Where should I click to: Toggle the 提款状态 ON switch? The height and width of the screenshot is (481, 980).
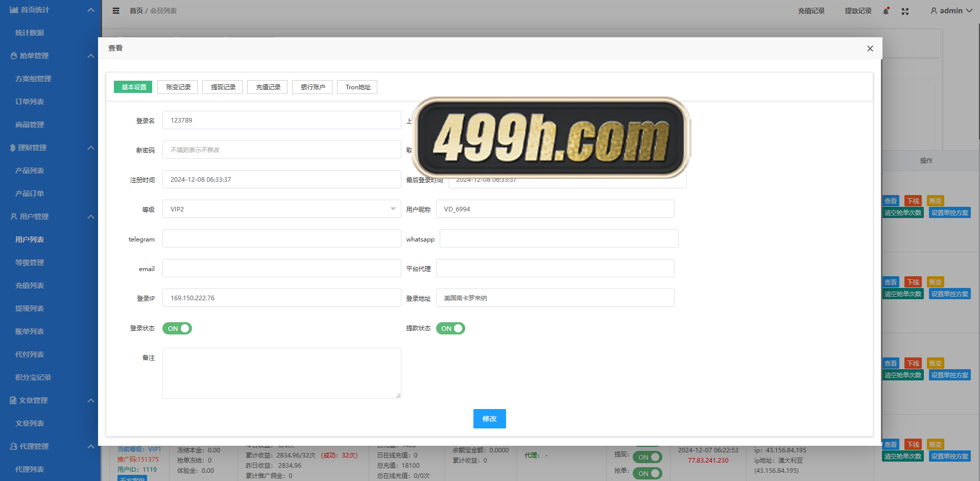(x=450, y=328)
